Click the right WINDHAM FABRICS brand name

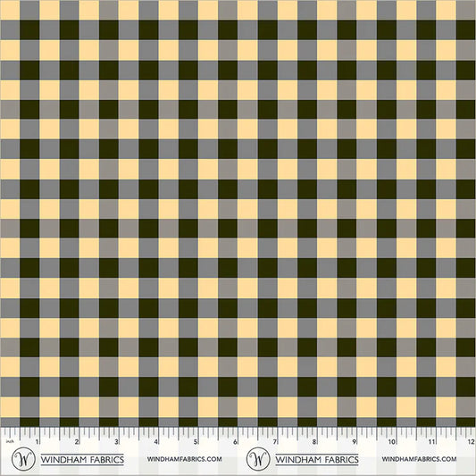coord(317,460)
